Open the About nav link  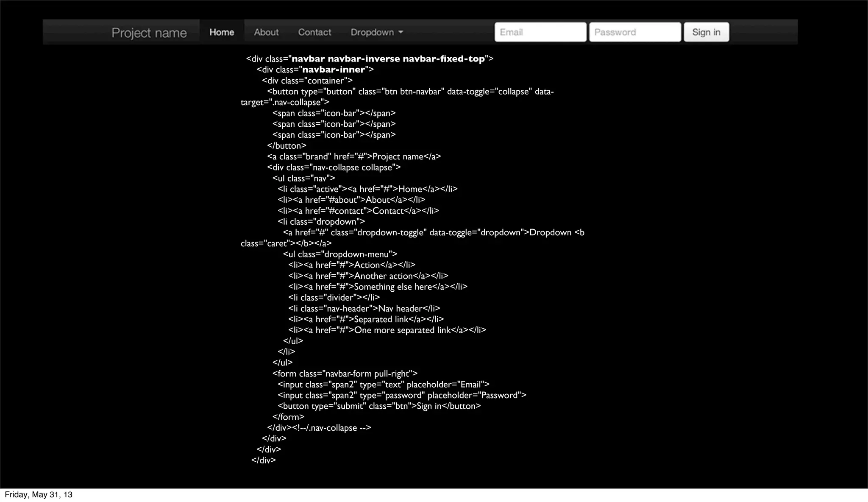point(266,32)
